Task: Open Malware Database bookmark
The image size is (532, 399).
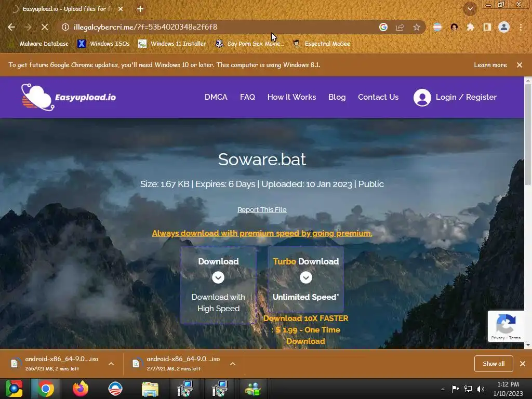Action: [x=39, y=44]
